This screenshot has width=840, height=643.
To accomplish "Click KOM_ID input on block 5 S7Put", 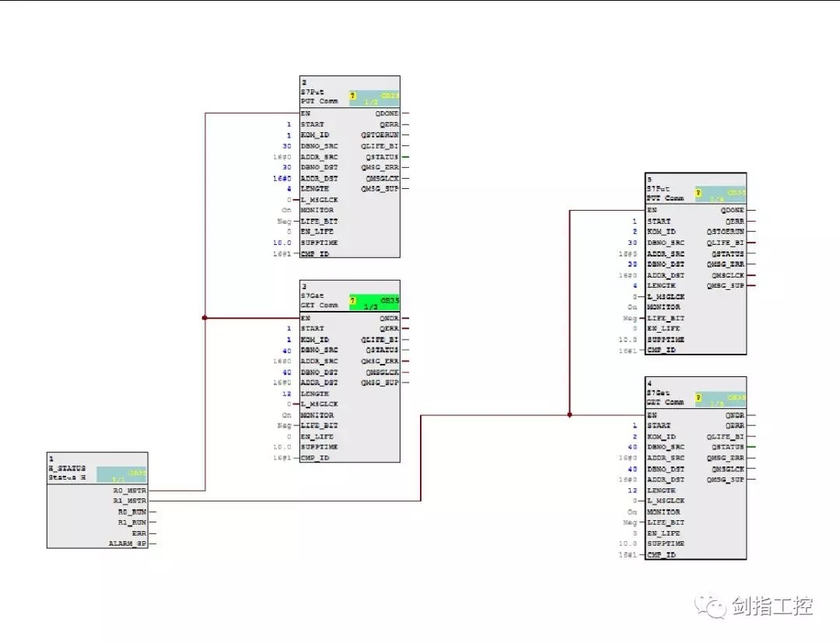I will point(661,232).
